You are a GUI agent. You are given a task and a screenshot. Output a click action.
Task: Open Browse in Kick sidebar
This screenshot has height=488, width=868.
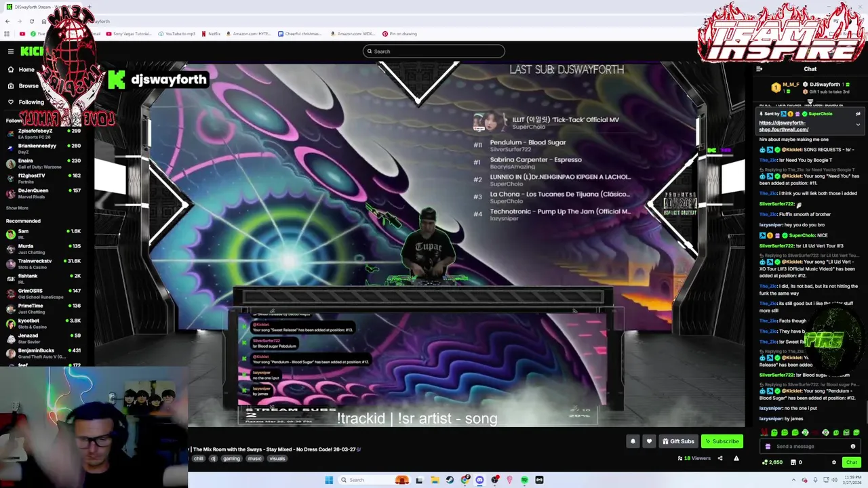[x=23, y=85]
